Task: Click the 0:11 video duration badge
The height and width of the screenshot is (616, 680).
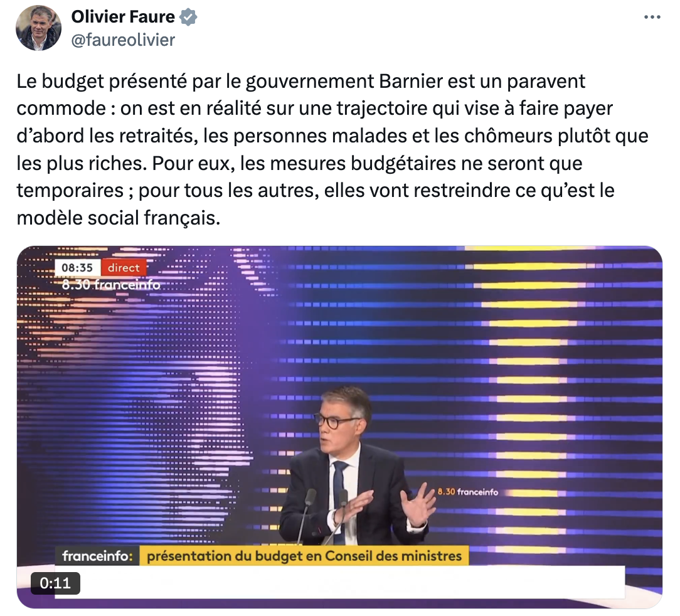Action: point(55,583)
